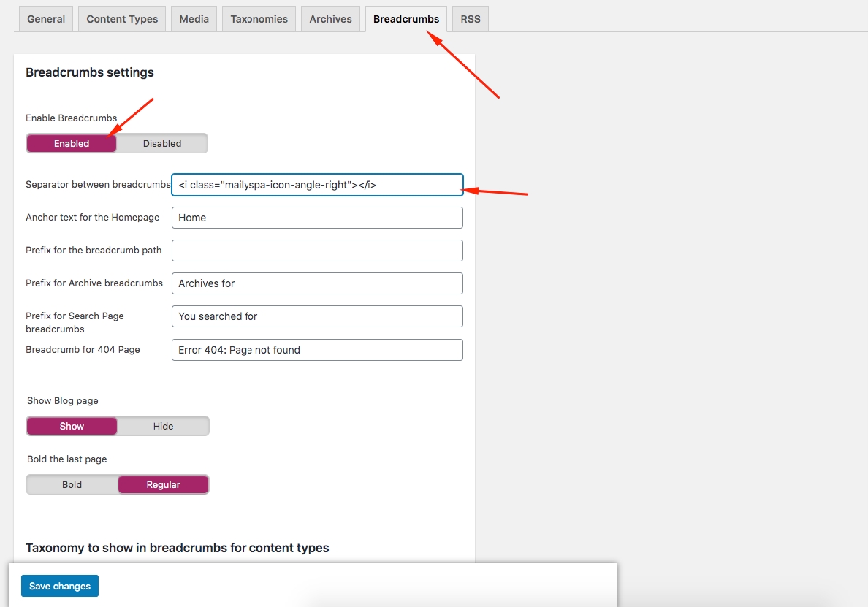
Task: Go to the Taxonomies tab
Action: [259, 19]
